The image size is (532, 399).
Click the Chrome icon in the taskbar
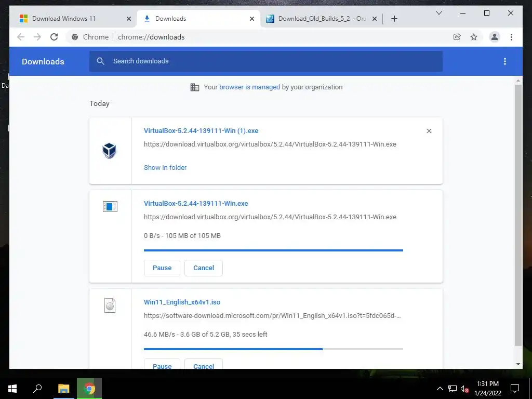click(x=89, y=389)
